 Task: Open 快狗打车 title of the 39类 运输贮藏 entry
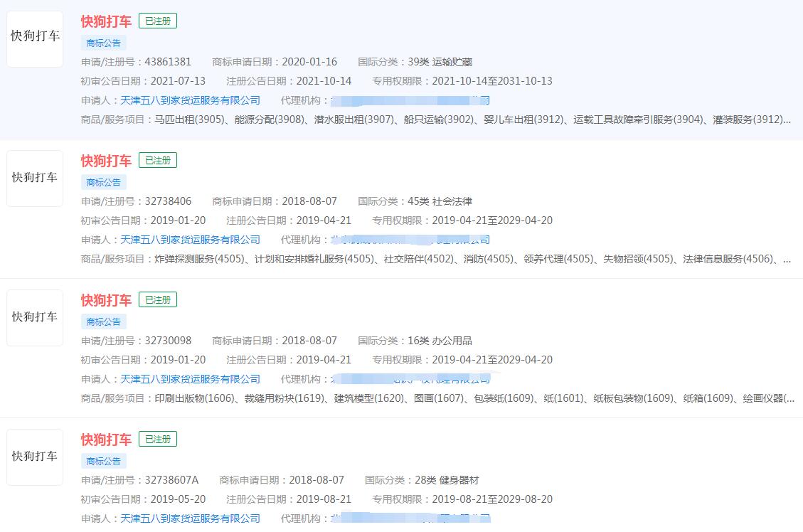[106, 21]
